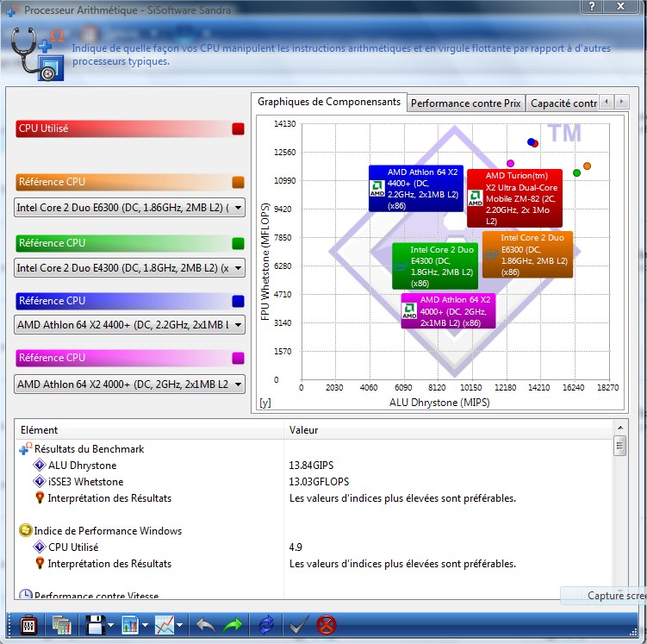Click the grey checkmark OK icon
Viewport: 647px width, 644px height.
click(299, 625)
